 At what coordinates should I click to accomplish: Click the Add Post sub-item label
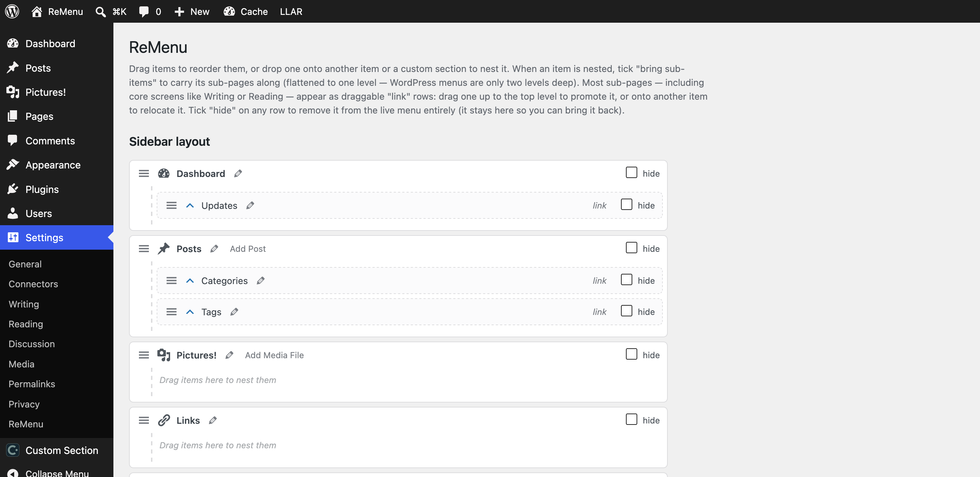[x=248, y=249]
